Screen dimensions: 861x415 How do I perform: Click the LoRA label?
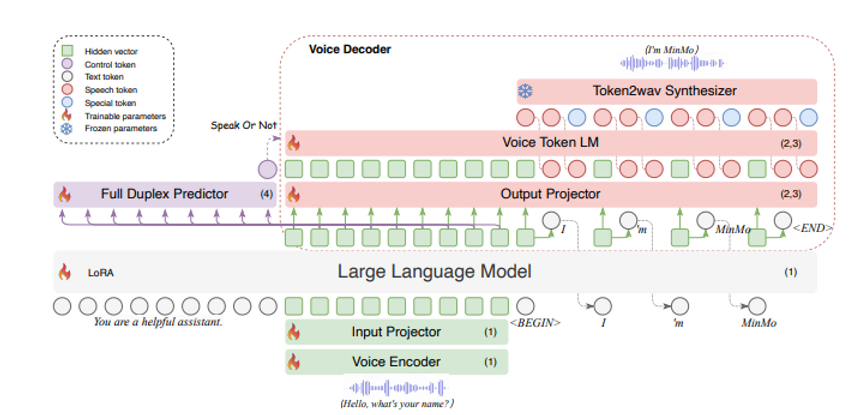[101, 272]
